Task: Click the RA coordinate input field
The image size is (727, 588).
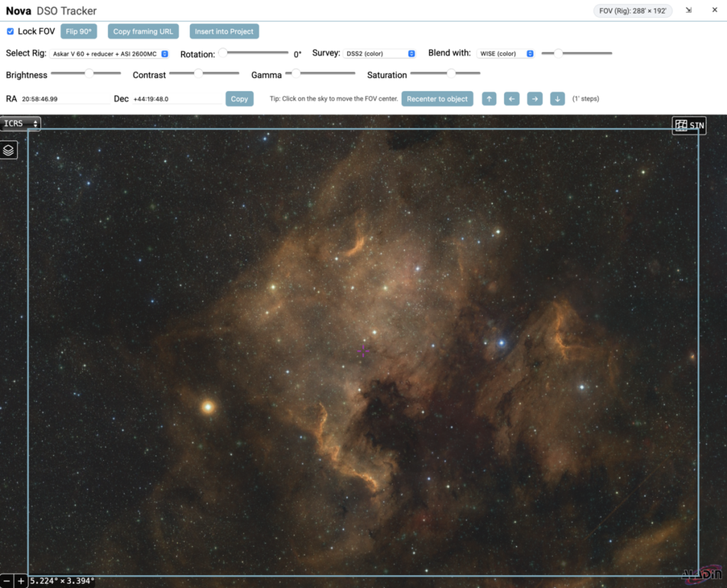Action: (64, 99)
